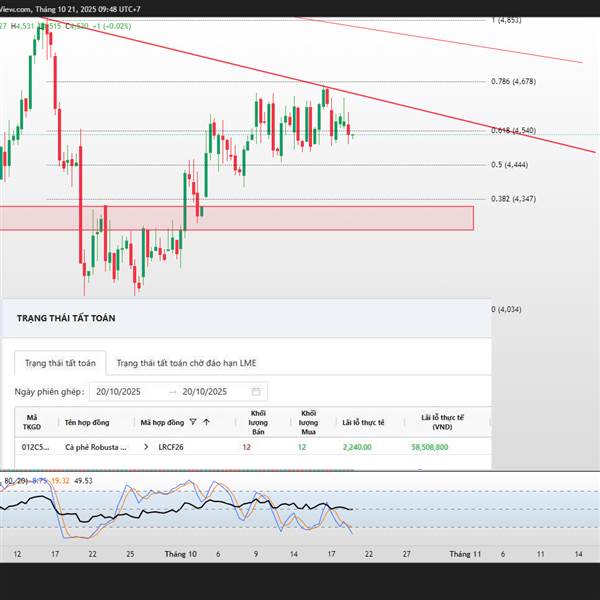Click the 25 date label on time axis

tap(130, 554)
